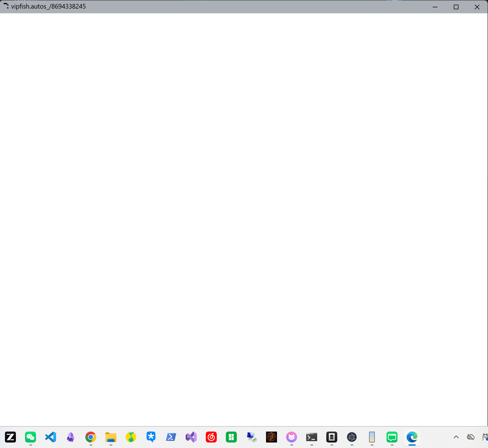Viewport: 488px width, 448px height.
Task: Open the dark Electron atom icon
Action: tap(352, 437)
